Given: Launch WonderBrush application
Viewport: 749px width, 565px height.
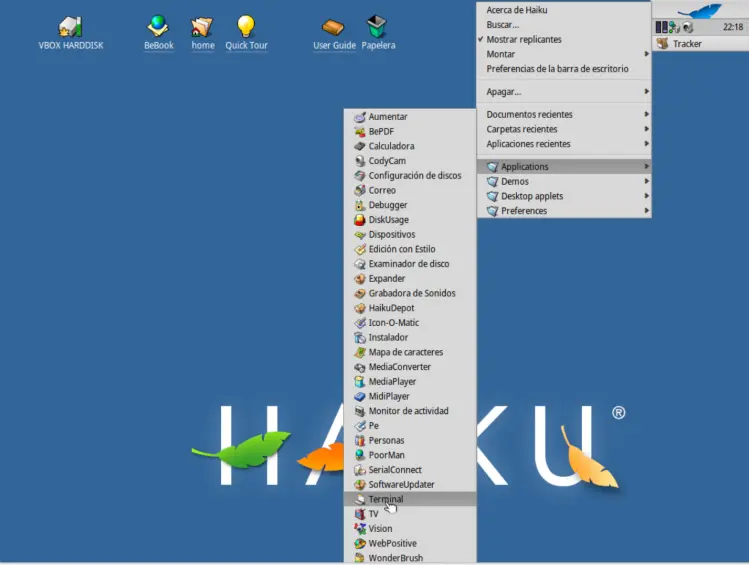Looking at the screenshot, I should tap(410, 557).
